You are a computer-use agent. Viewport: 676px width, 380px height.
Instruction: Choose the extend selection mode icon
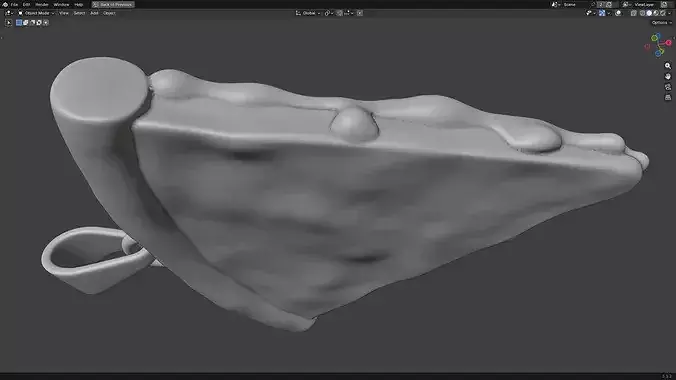point(25,22)
